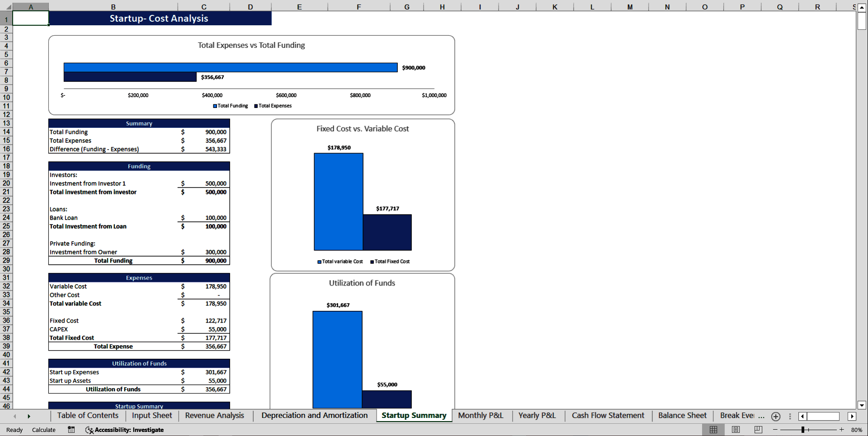Toggle the Total variable Cost legend entry
Screen dimensions: 868x436
pos(340,261)
